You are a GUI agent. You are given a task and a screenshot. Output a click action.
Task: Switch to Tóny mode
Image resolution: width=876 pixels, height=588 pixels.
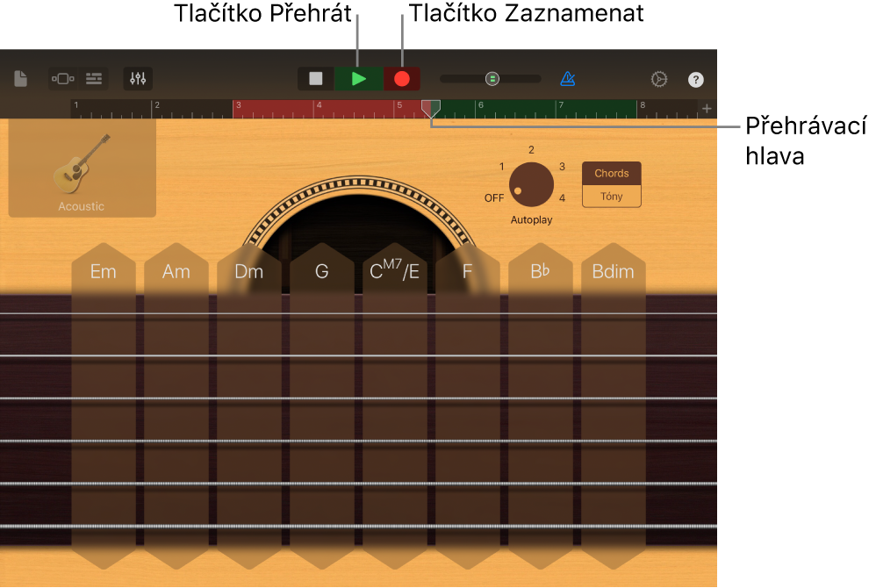click(612, 197)
